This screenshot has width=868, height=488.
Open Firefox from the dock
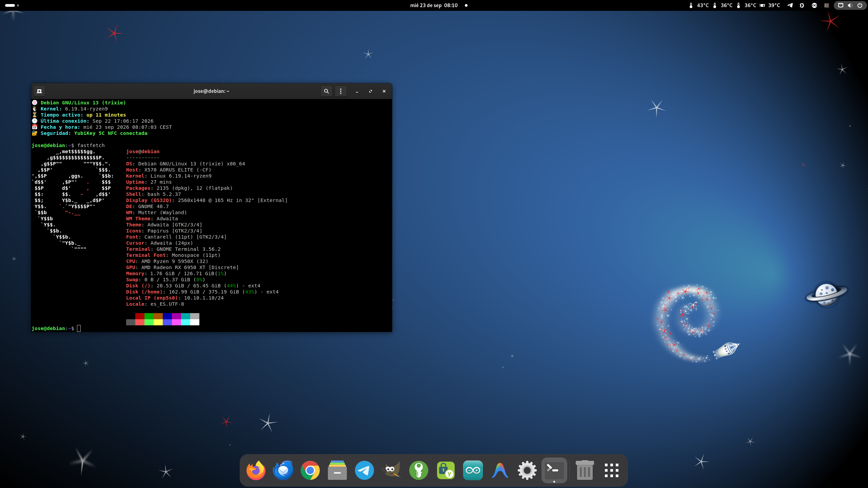click(x=256, y=470)
